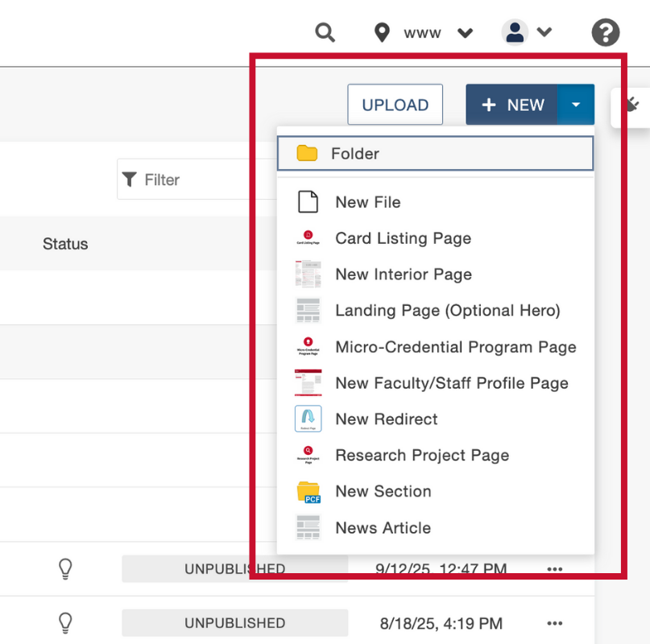Click the filter funnel icon
The image size is (650, 644).
pyautogui.click(x=130, y=180)
